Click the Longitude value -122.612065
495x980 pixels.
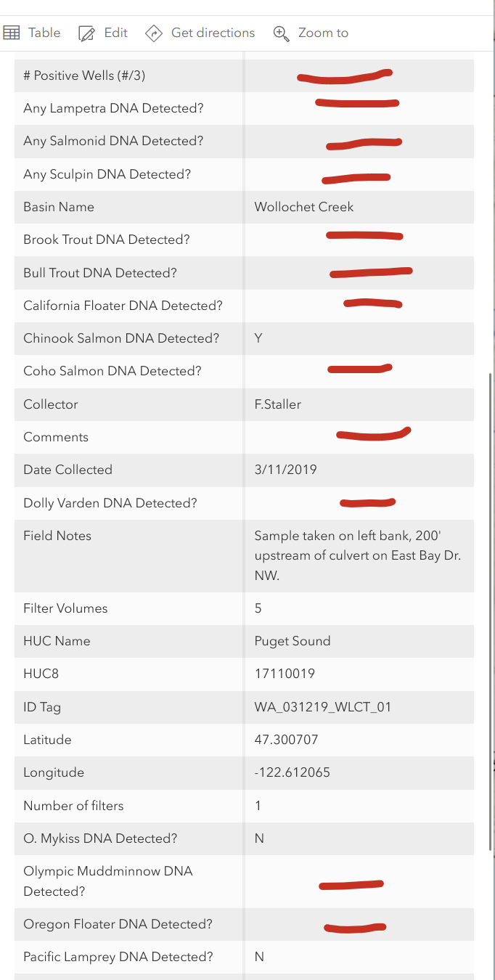point(292,772)
